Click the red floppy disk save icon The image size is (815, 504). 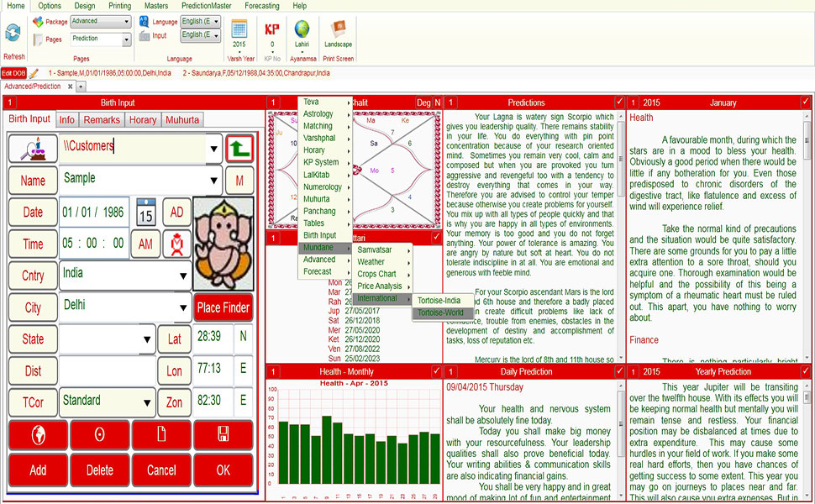pyautogui.click(x=223, y=435)
